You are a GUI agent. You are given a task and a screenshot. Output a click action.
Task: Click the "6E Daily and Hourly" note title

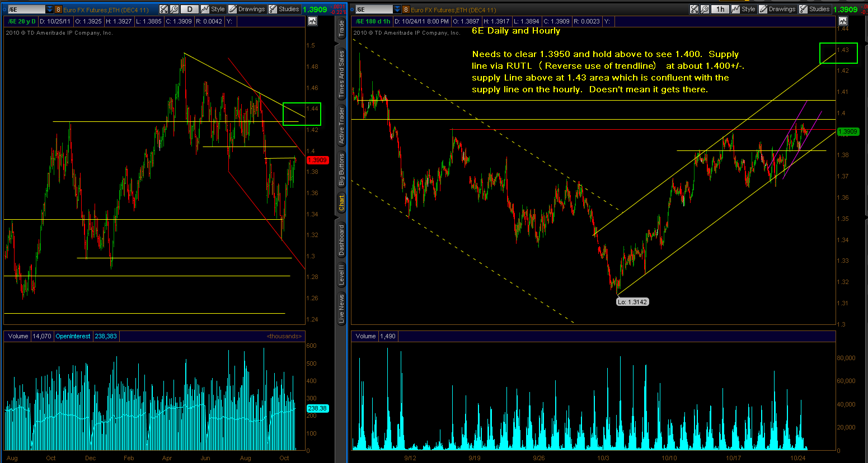pos(516,31)
